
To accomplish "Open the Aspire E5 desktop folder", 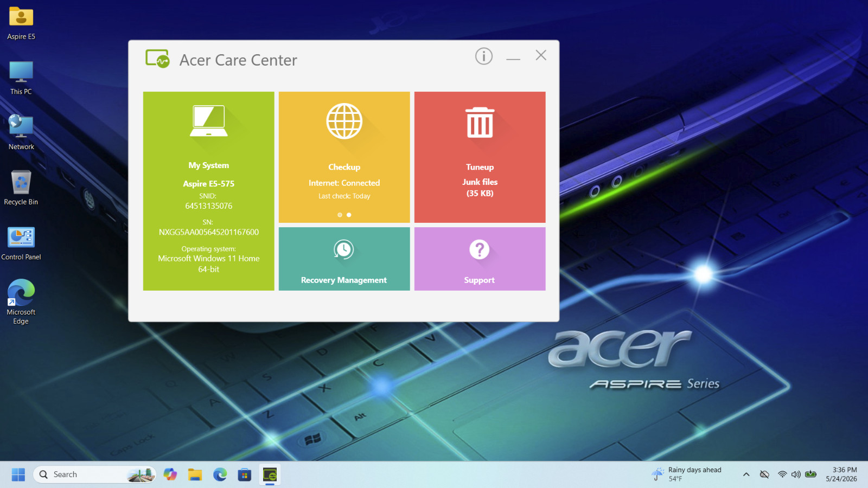I will click(21, 23).
